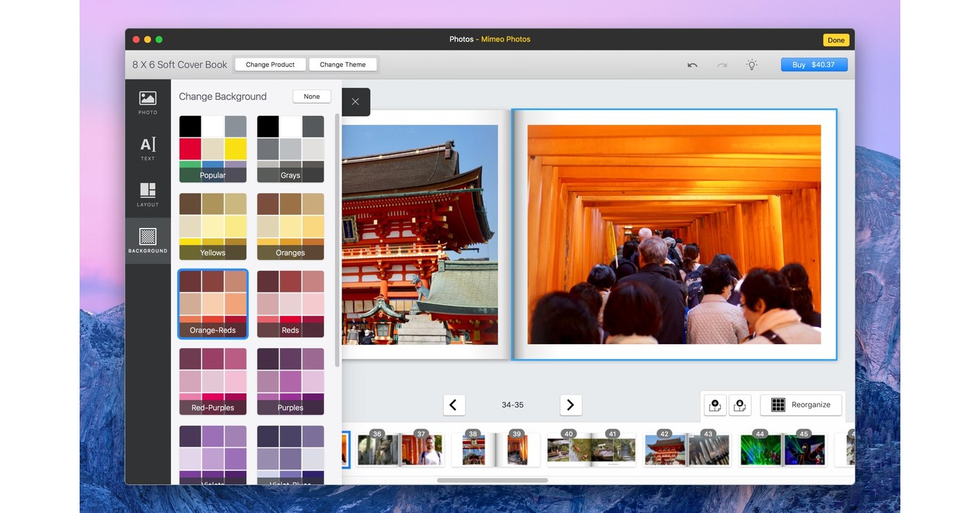Pick the red swatch in the Popular palette
This screenshot has height=513, width=980.
point(191,148)
